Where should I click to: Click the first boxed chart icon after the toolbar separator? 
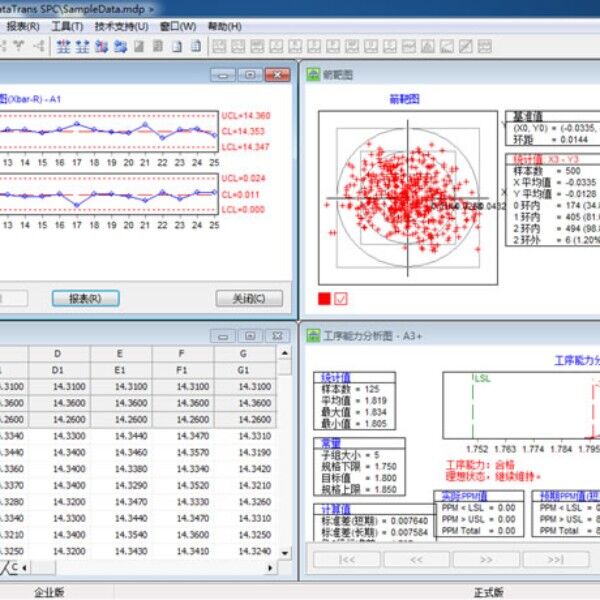[x=220, y=47]
